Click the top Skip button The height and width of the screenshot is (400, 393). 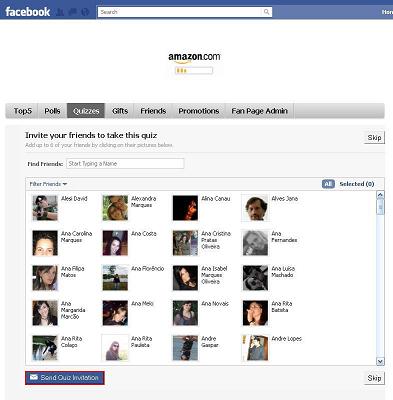click(374, 138)
